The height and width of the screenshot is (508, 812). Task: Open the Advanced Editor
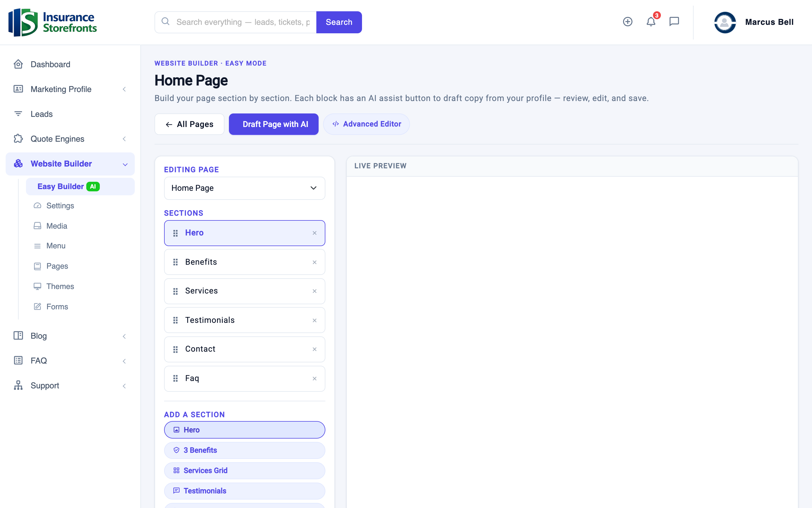click(367, 124)
